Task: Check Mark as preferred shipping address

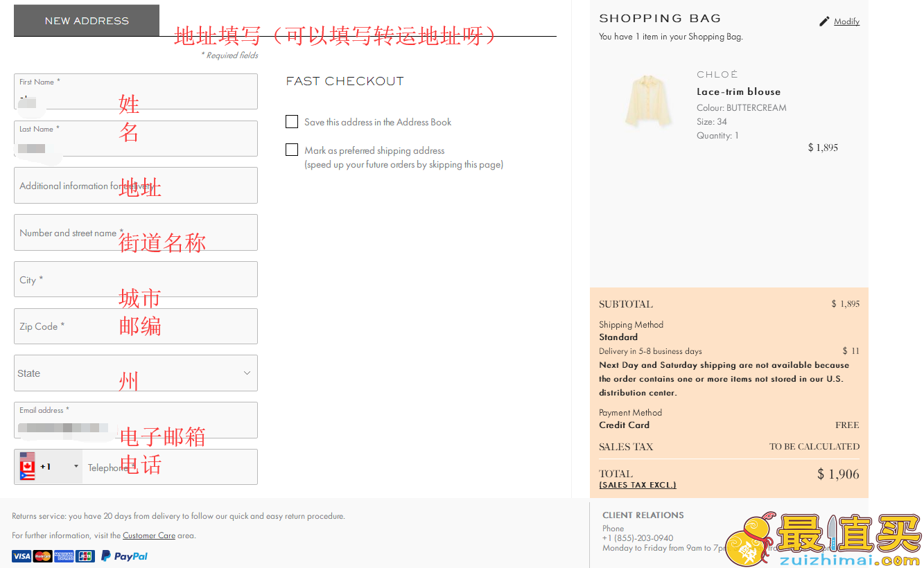Action: click(292, 150)
